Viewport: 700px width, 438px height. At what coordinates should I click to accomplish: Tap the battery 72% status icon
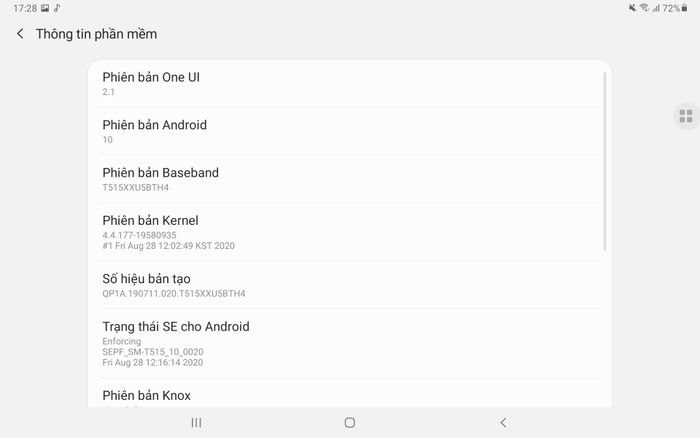click(675, 8)
